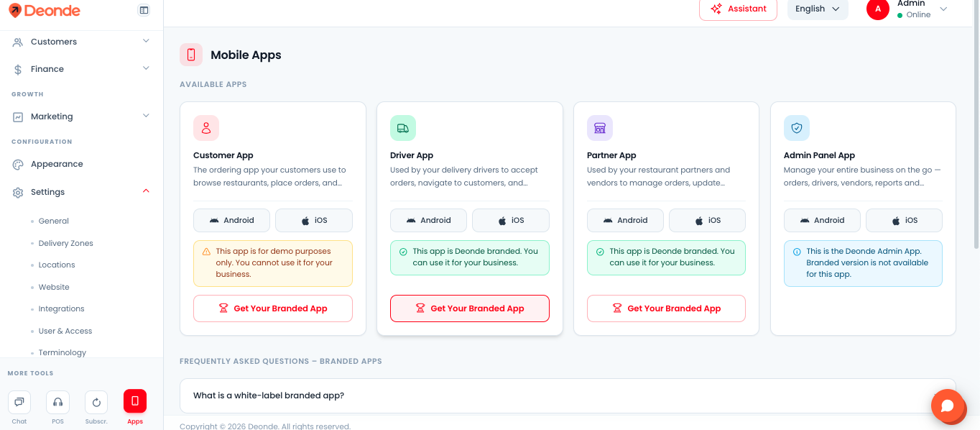Click the Finance dollar icon in sidebar
This screenshot has height=430, width=980.
[18, 69]
